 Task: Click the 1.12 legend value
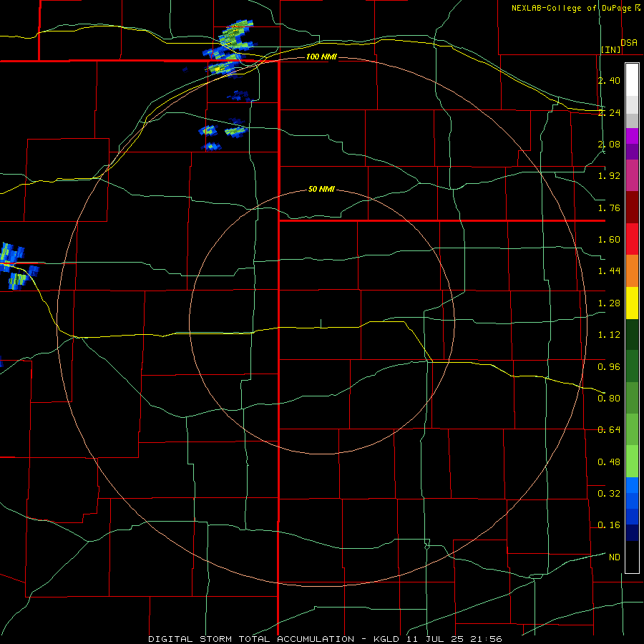(x=609, y=335)
